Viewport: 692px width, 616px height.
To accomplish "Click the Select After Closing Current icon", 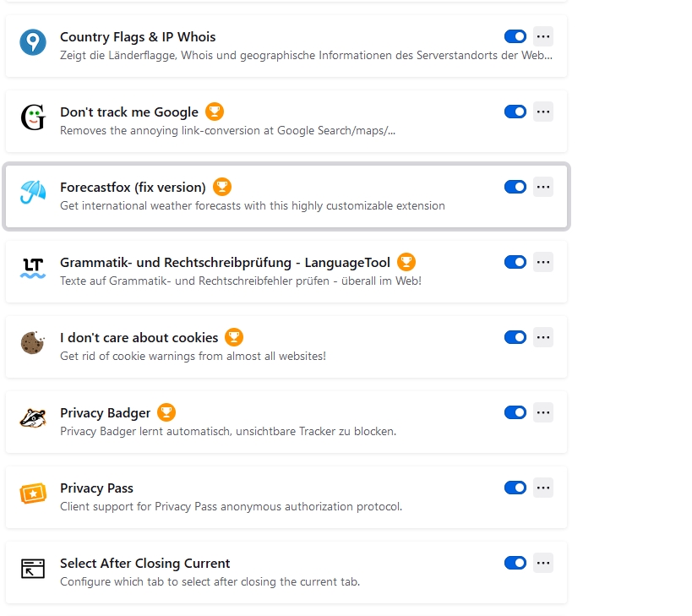I will 33,569.
